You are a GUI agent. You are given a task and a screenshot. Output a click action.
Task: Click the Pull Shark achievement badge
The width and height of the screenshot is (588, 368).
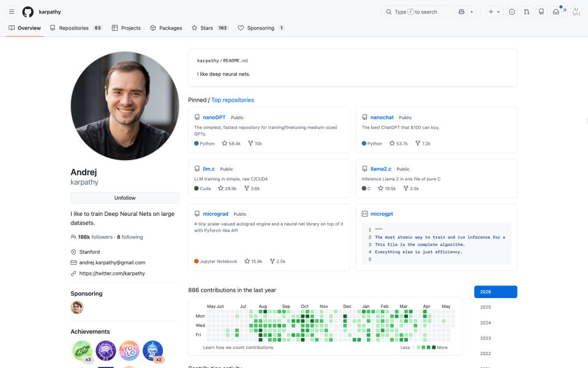153,351
